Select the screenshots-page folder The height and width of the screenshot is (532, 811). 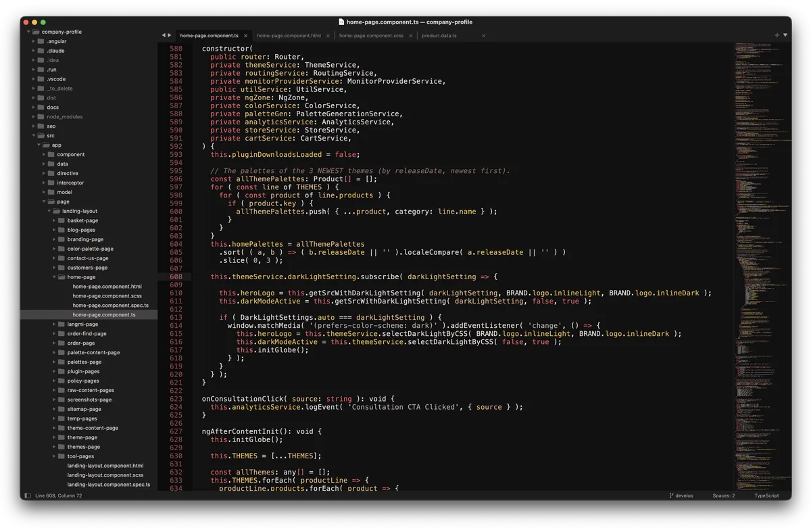[x=89, y=400]
